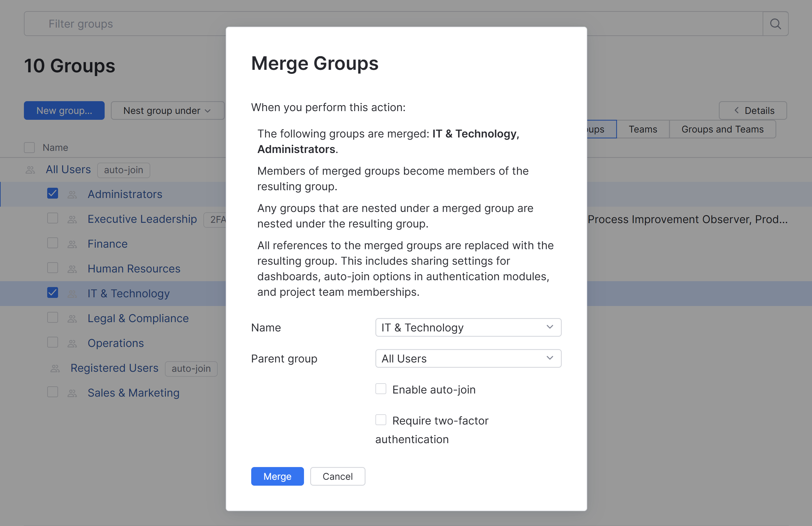Click the Registered Users group icon

pos(55,368)
